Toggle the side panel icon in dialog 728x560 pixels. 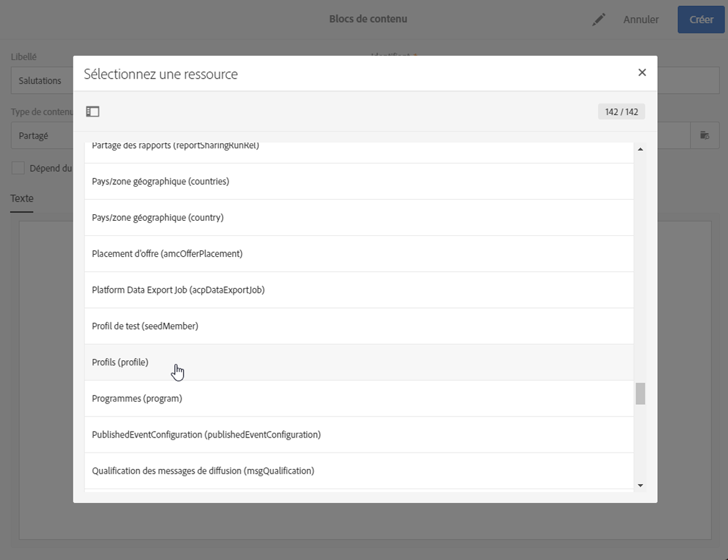[x=93, y=112]
